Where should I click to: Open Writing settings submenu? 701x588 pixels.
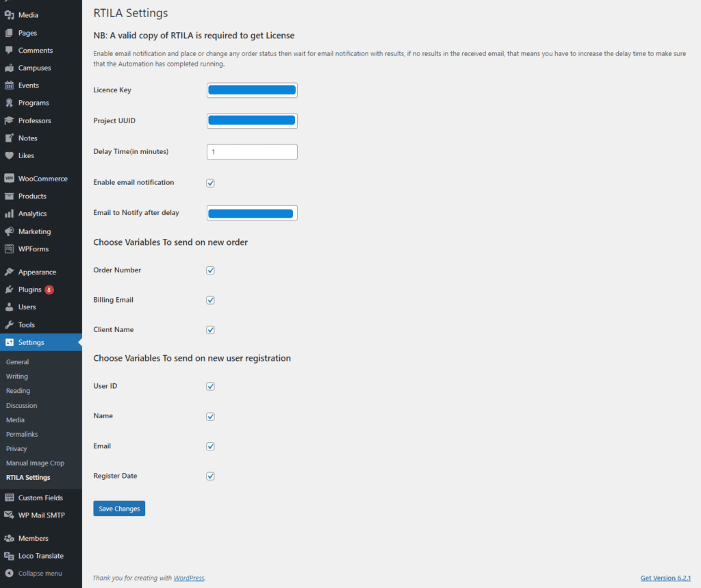click(17, 376)
